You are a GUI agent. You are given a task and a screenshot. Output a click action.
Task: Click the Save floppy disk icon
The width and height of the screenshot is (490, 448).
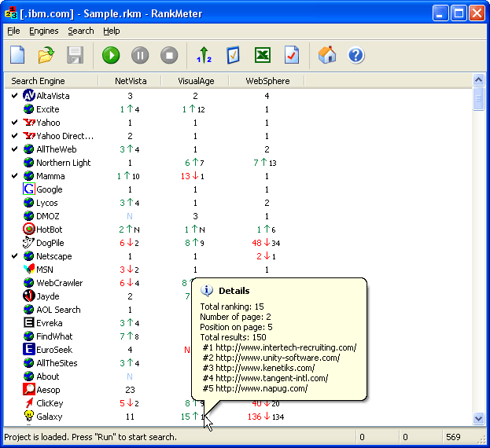coord(75,55)
